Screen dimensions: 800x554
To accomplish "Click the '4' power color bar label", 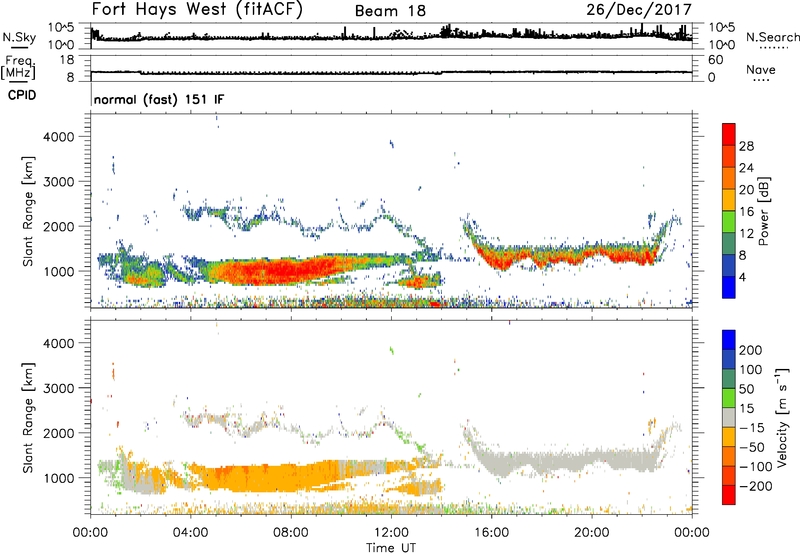I will 742,278.
